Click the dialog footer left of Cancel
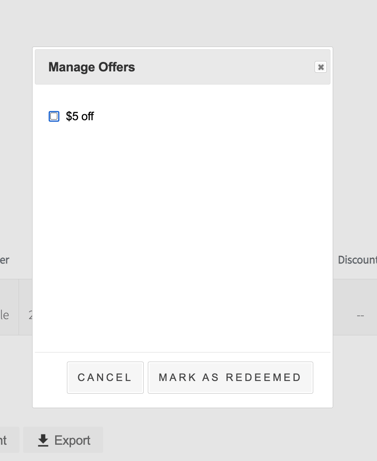 click(51, 377)
